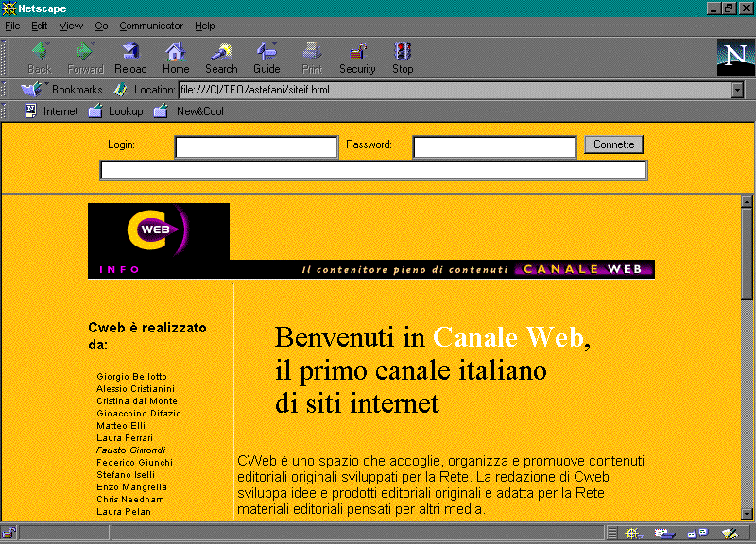Click the name Federico Giunchi

point(134,462)
